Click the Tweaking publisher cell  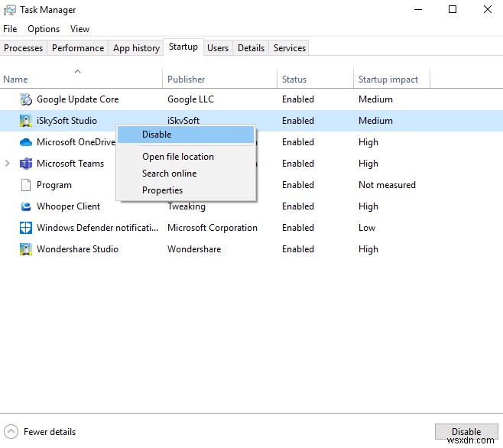[x=187, y=206]
